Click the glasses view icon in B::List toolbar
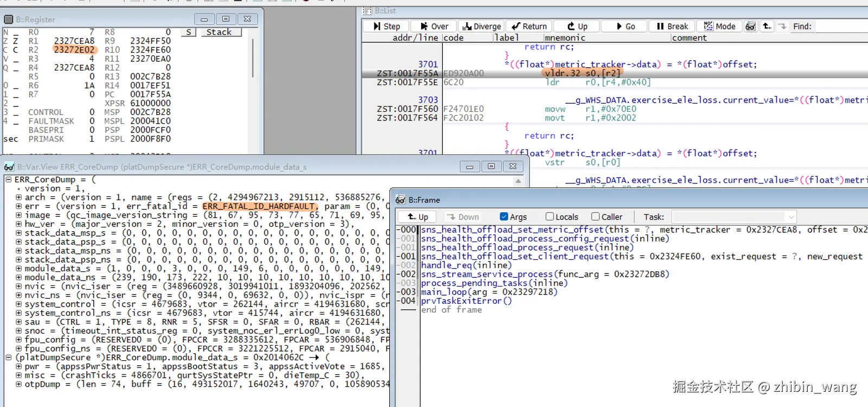868x407 pixels. tap(751, 26)
